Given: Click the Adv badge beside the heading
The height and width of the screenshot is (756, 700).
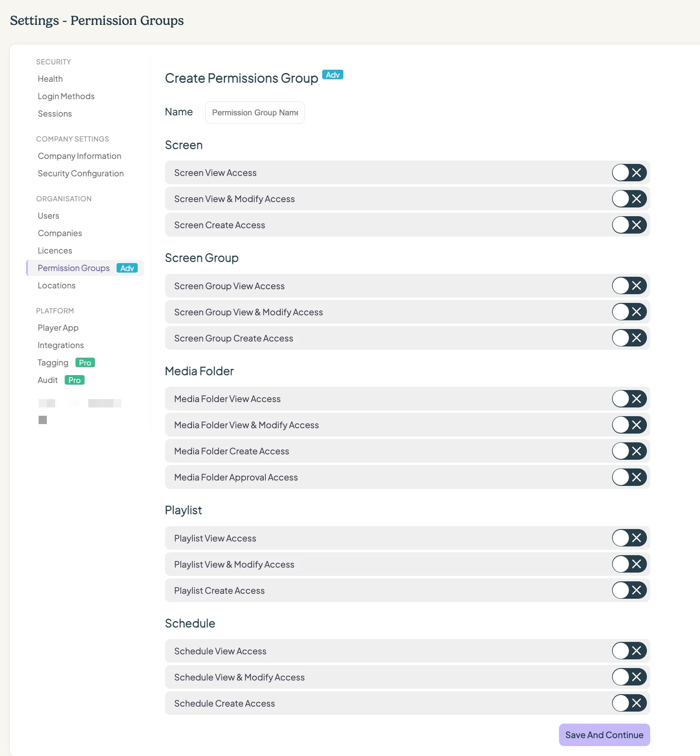Looking at the screenshot, I should tap(333, 75).
